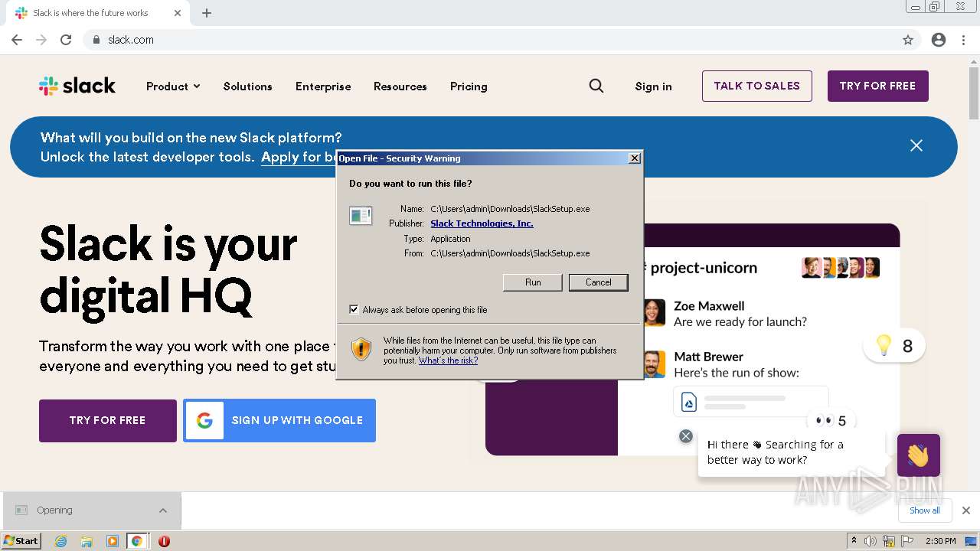Image resolution: width=980 pixels, height=551 pixels.
Task: Expand the Product dropdown menu
Action: click(x=173, y=86)
